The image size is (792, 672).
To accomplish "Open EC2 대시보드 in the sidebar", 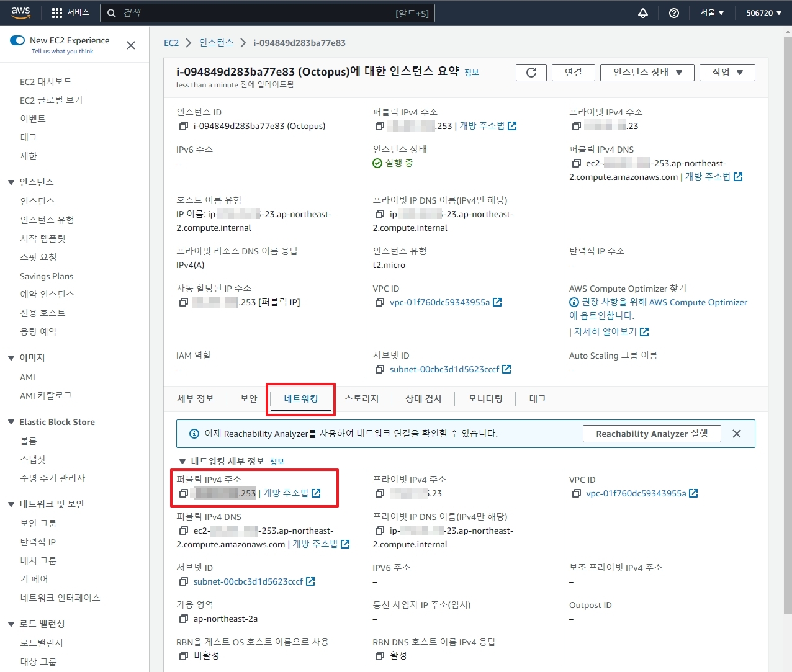I will click(46, 82).
